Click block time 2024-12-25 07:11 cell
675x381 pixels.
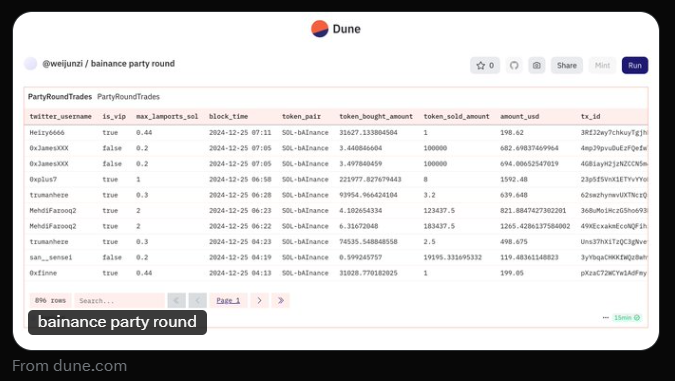(240, 133)
